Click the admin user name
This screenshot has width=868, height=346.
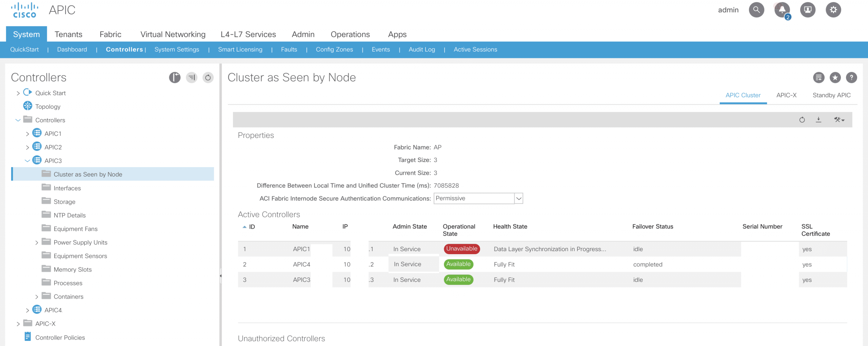(728, 10)
